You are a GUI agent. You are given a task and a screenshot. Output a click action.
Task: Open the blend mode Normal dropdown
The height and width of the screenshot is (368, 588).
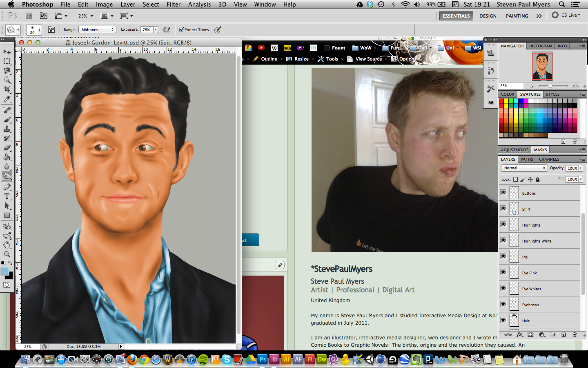[x=524, y=168]
